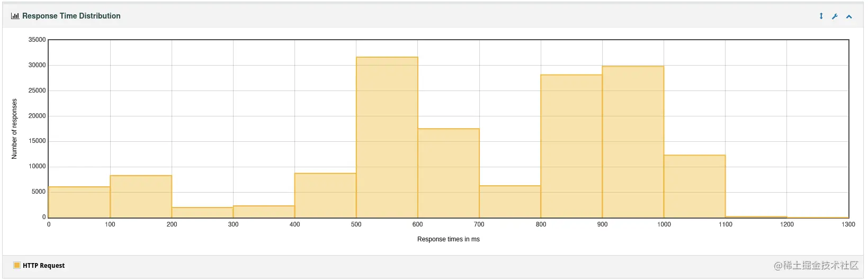
Task: Click the HTTP Request orange color swatch
Action: pyautogui.click(x=17, y=265)
